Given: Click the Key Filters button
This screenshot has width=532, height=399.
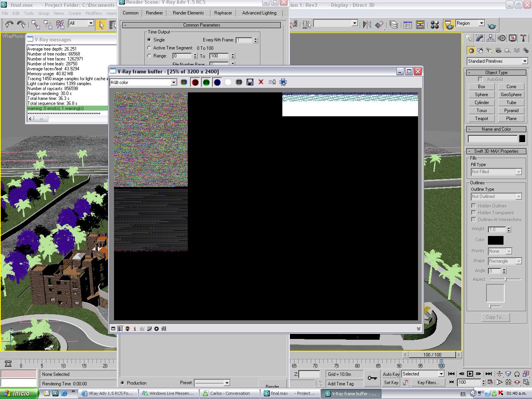Looking at the screenshot, I should pyautogui.click(x=428, y=383).
